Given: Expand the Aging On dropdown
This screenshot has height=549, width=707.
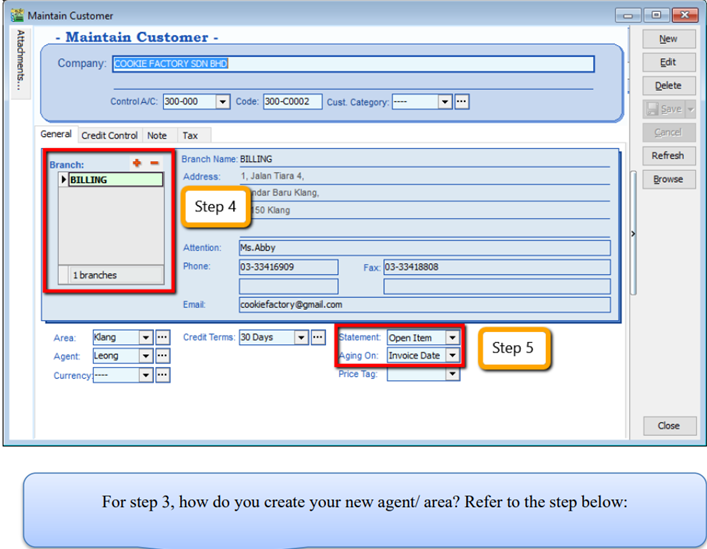Looking at the screenshot, I should (452, 356).
